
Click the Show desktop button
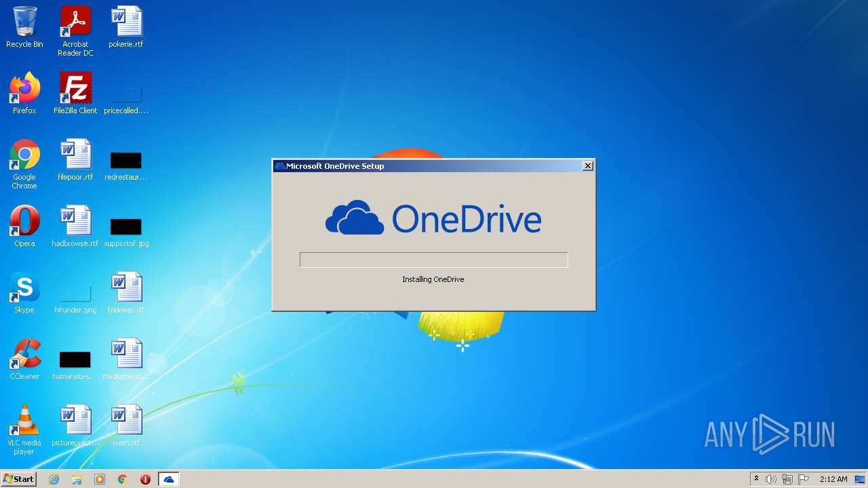point(861,479)
